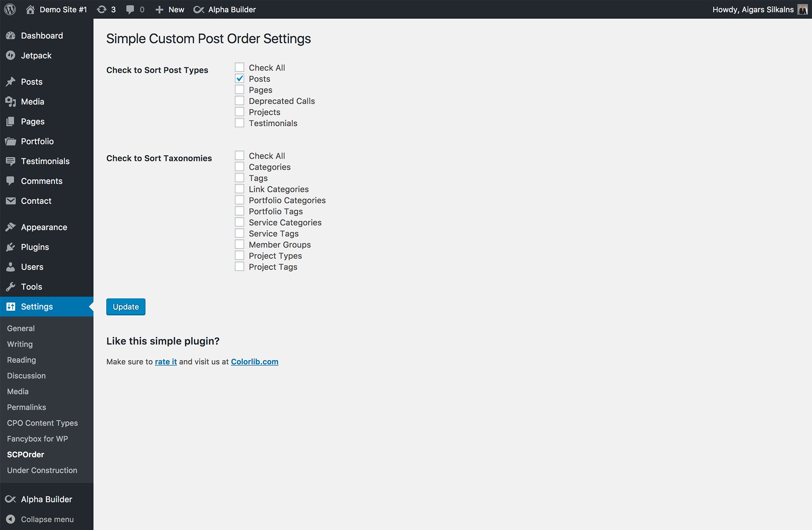Check the Pages post type checkbox

tap(239, 89)
